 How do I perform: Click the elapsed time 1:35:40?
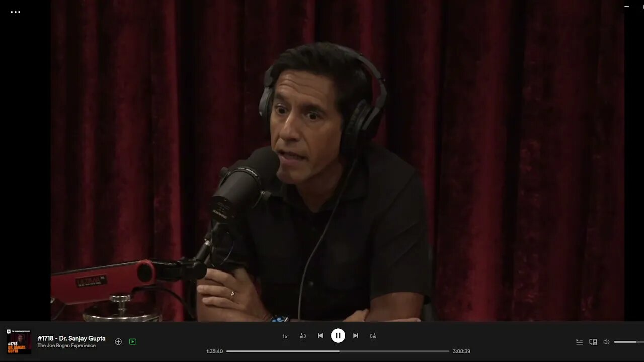[x=214, y=351]
